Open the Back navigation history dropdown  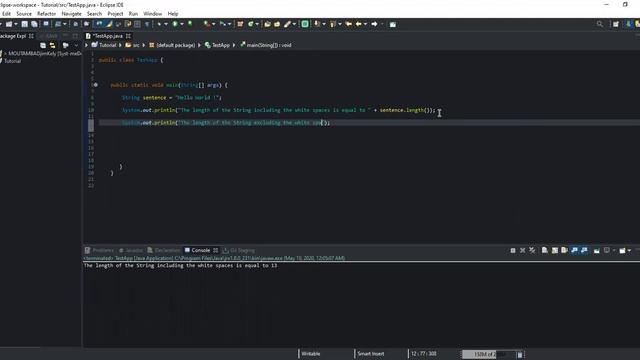(x=365, y=24)
